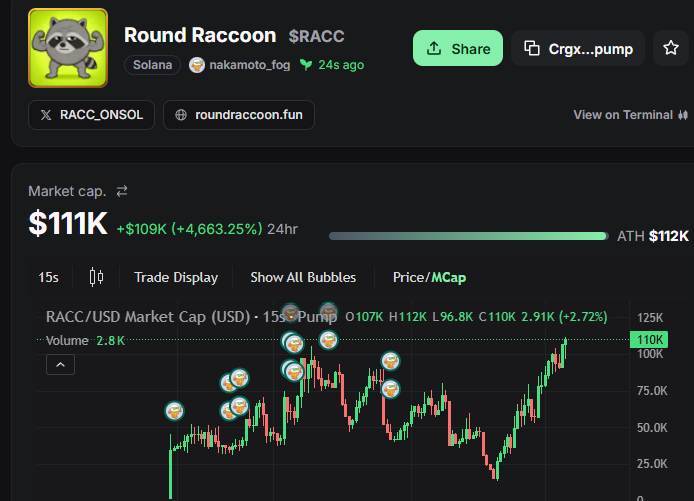Image resolution: width=694 pixels, height=501 pixels.
Task: Open the RACC_ONSOL X account link
Action: [x=91, y=115]
